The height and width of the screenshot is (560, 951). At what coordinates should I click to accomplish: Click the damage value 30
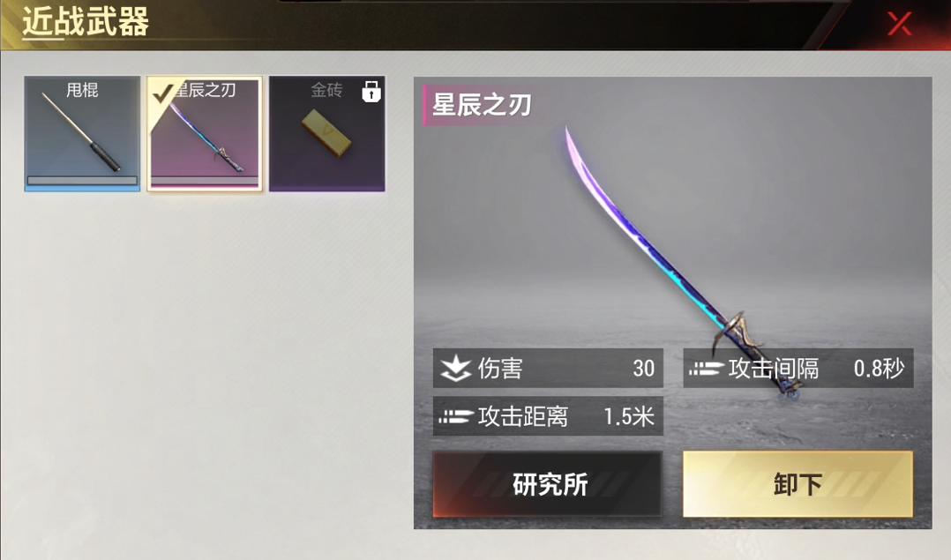(643, 368)
